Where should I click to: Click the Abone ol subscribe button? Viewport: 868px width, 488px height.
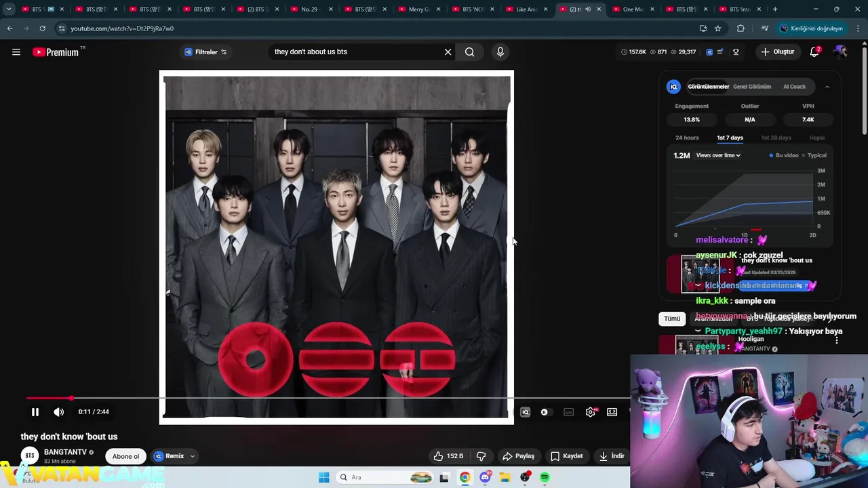pyautogui.click(x=125, y=456)
